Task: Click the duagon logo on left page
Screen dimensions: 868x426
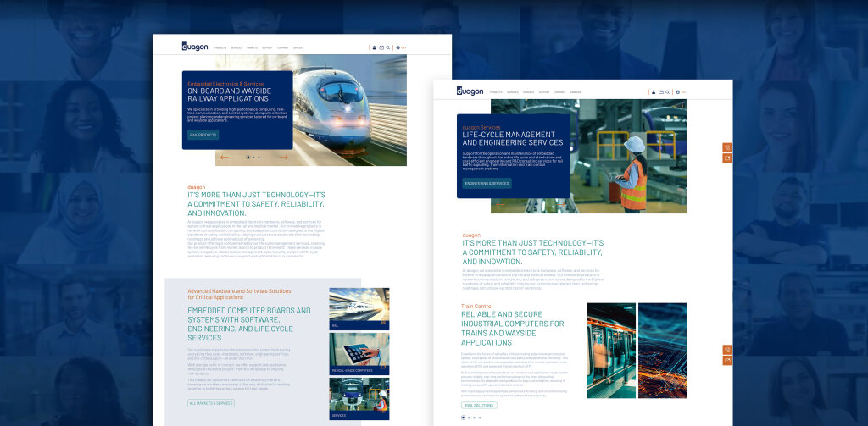Action: 195,47
